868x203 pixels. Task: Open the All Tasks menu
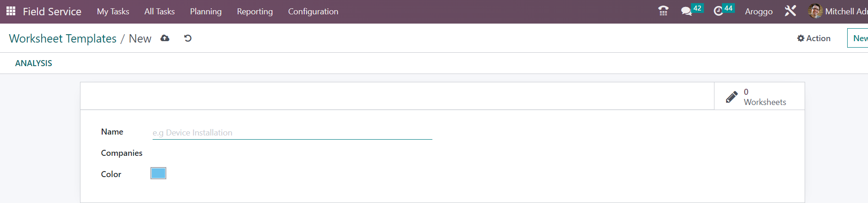point(160,12)
